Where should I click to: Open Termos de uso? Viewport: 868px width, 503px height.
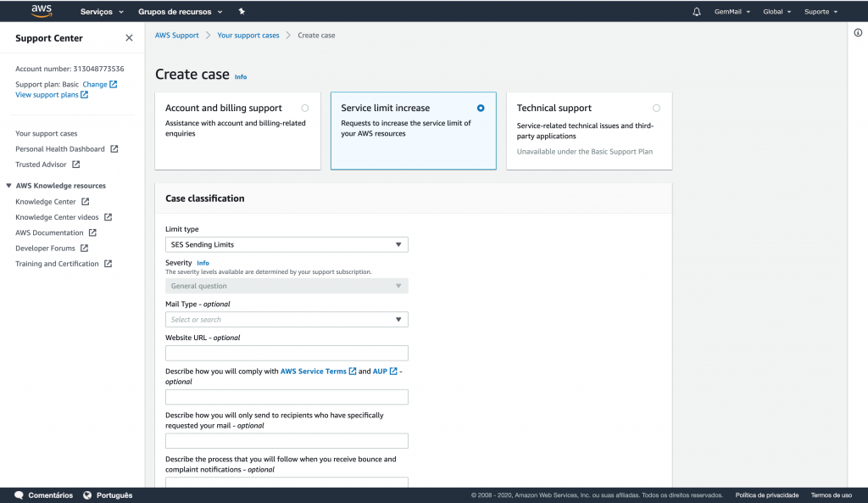point(832,495)
